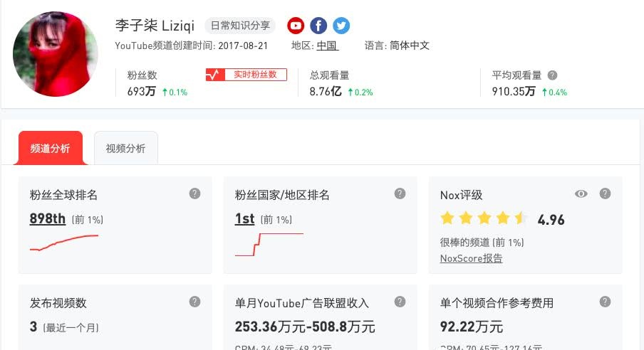The image size is (644, 350).
Task: Click help icon in 粉丝国家/地区排名 card
Action: (400, 193)
